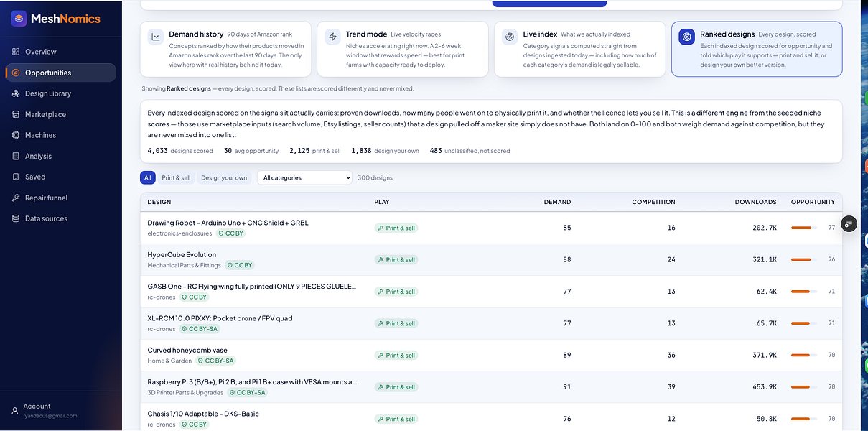The width and height of the screenshot is (868, 431).
Task: Open the All categories dropdown
Action: (x=304, y=177)
